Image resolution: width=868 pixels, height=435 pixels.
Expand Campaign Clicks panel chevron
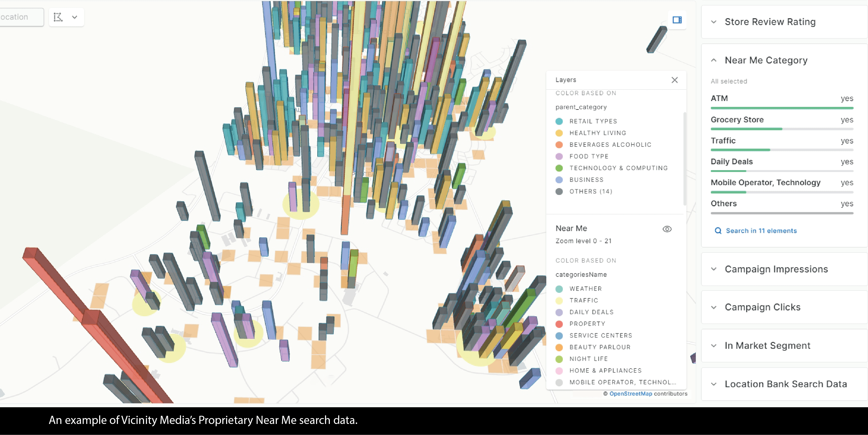tap(714, 307)
